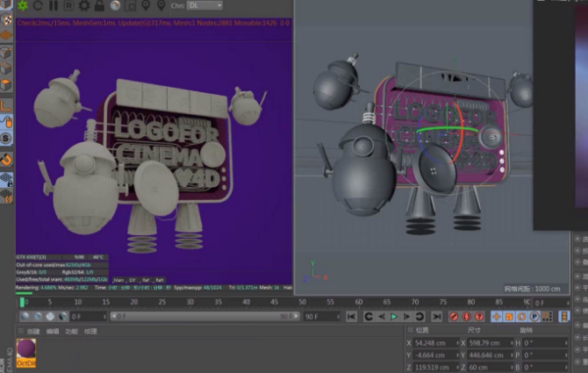Image resolution: width=588 pixels, height=373 pixels.
Task: Open the Chn channel dropdown showing DL
Action: (x=204, y=5)
